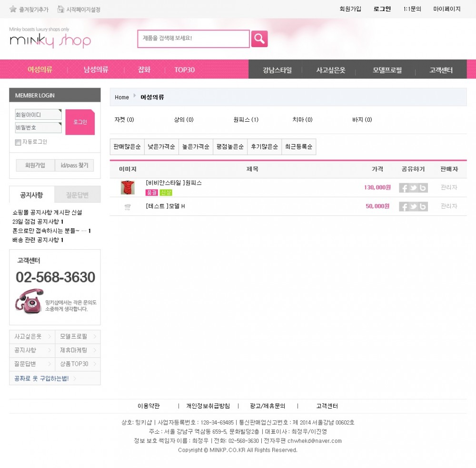This screenshot has width=476, height=468.
Task: Click the 원피스 (1) category link
Action: click(x=246, y=119)
